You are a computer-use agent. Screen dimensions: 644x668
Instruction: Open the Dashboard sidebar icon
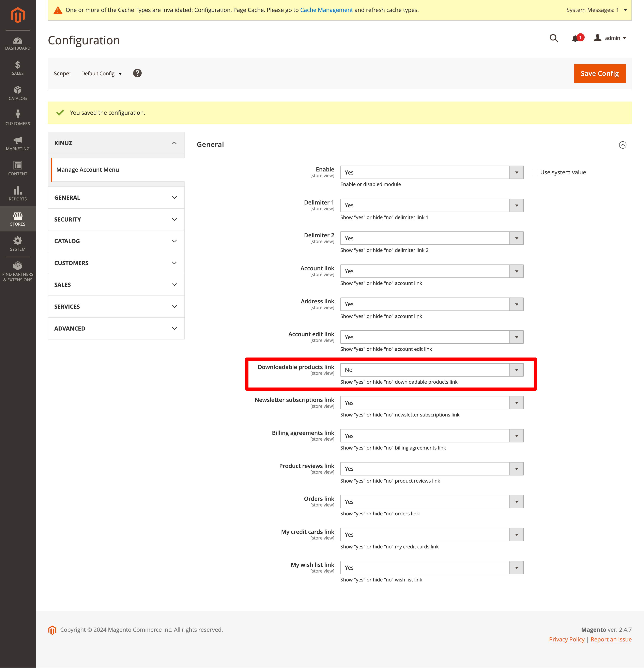click(x=18, y=44)
